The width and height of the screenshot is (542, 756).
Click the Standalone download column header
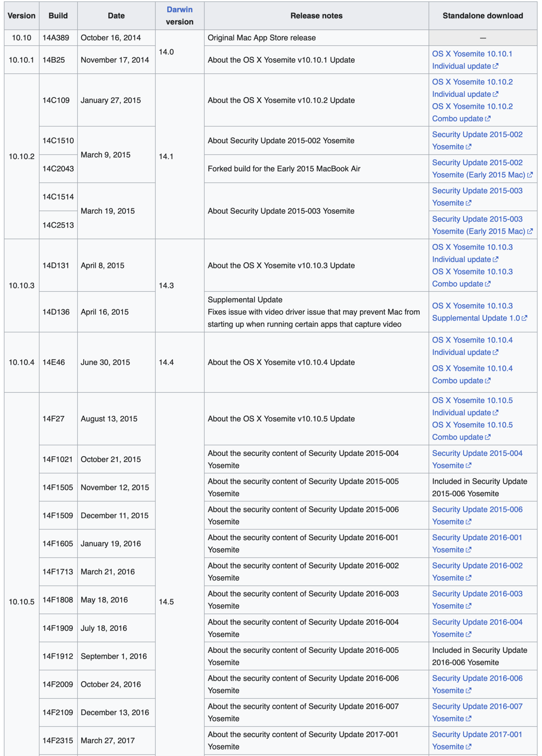coord(483,15)
